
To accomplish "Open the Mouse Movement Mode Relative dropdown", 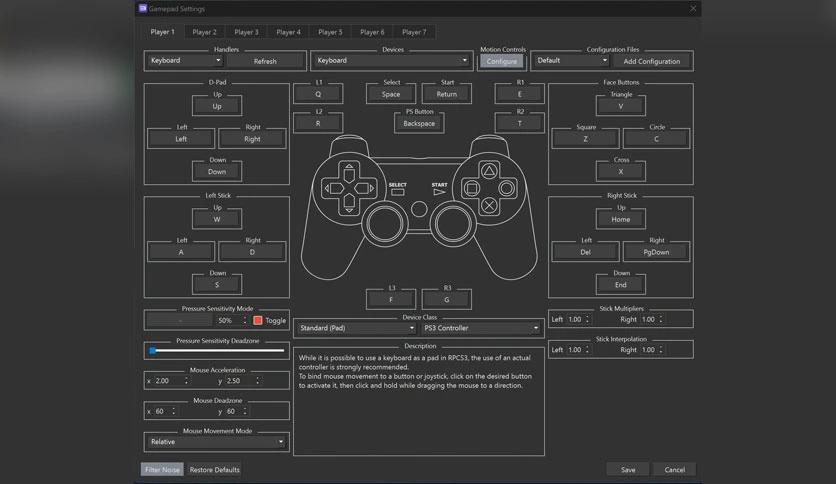I will point(216,442).
